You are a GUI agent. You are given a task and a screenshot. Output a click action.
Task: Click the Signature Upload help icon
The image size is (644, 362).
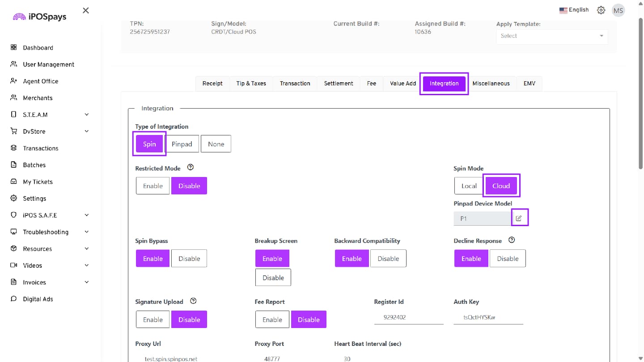click(x=193, y=301)
